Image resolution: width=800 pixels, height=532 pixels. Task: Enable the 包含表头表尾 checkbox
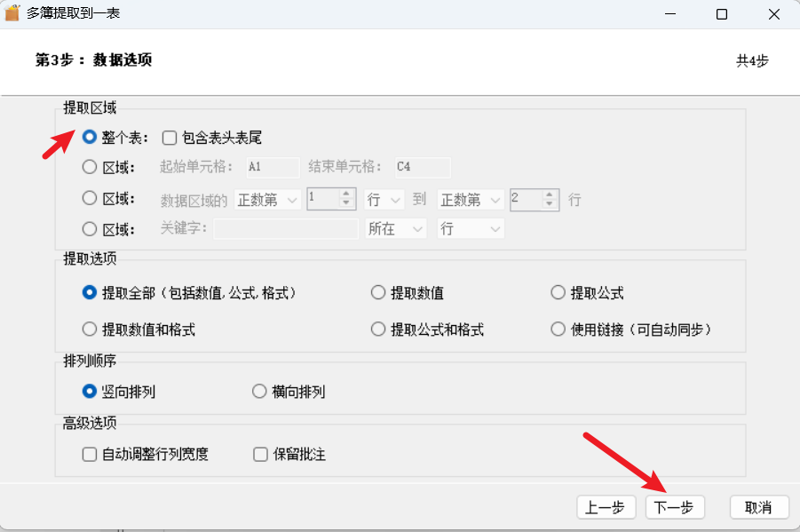pos(170,138)
